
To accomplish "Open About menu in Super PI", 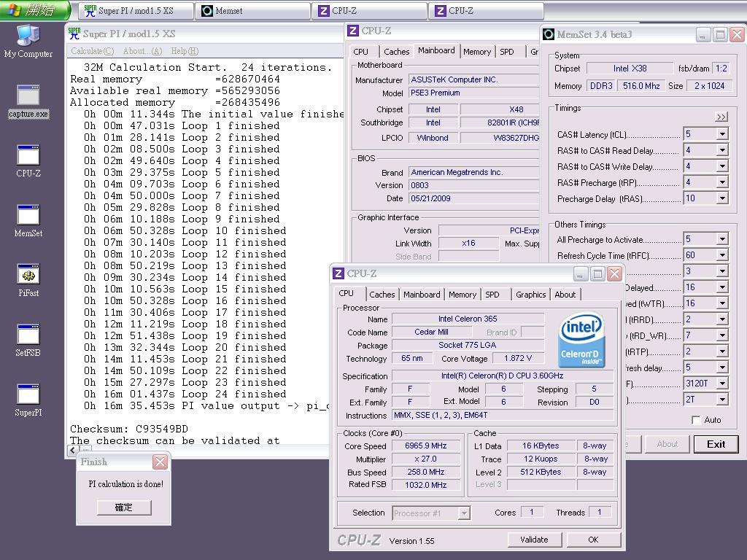I will tap(142, 51).
